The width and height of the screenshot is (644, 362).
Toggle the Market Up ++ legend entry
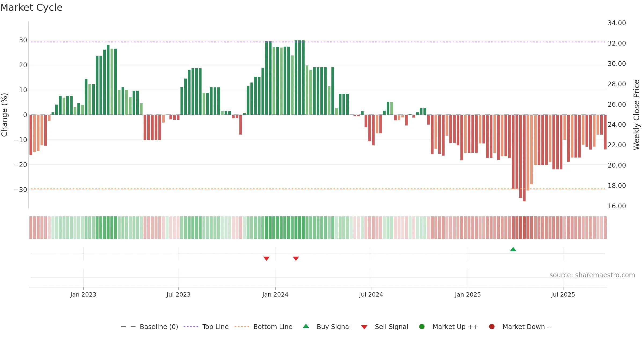(448, 327)
